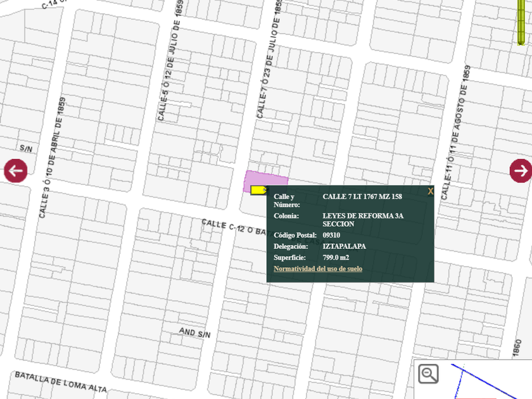
Task: Click the AND S/N street label
Action: click(194, 332)
